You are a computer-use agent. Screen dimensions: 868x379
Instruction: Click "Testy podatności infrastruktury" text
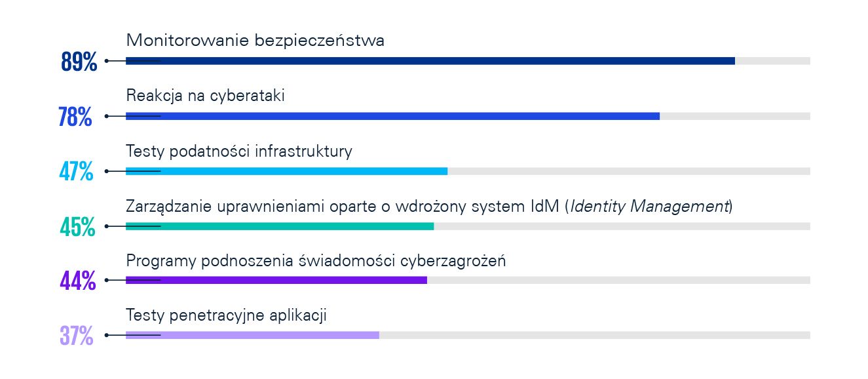point(238,151)
